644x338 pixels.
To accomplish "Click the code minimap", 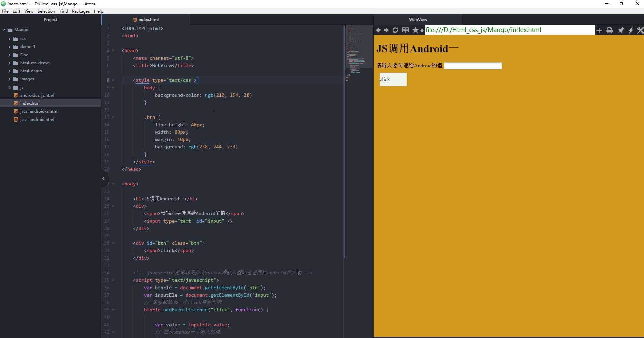I will [x=359, y=53].
